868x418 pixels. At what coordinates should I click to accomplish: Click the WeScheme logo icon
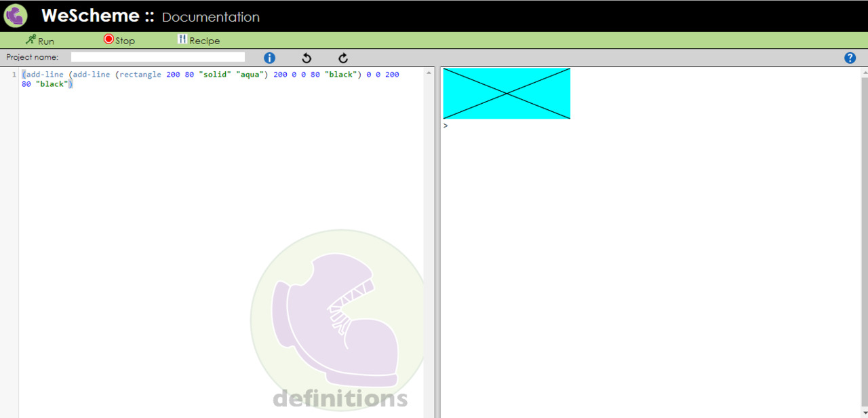(16, 16)
